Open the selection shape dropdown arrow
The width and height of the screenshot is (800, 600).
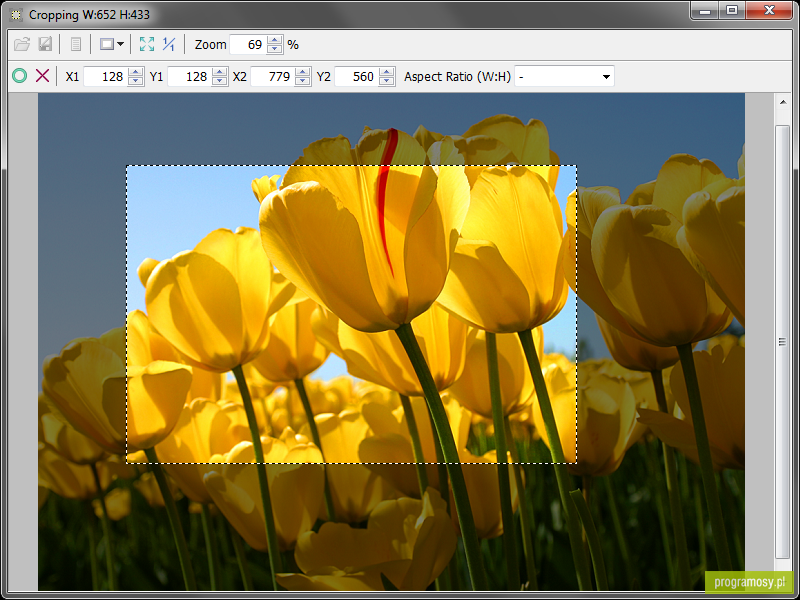point(120,44)
